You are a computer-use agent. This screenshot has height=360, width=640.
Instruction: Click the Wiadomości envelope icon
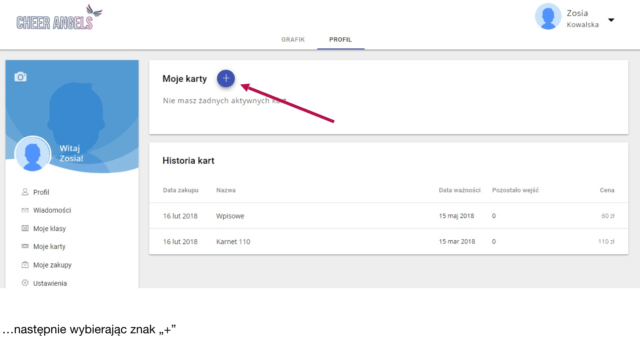(25, 210)
